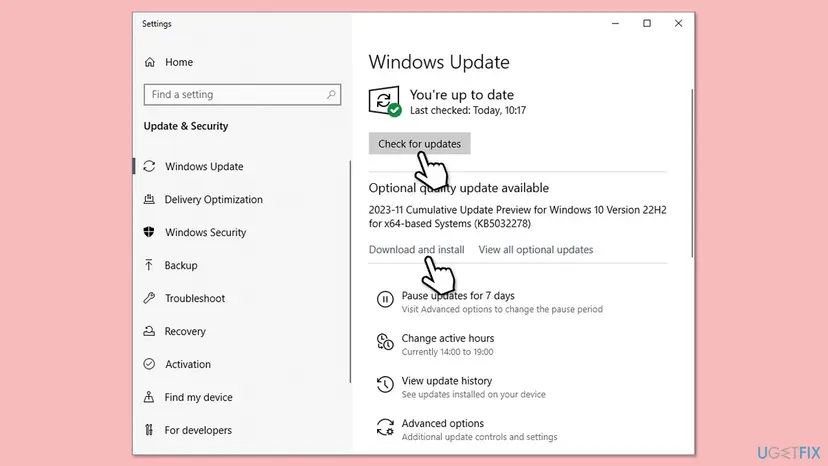Select Find my device
Viewport: 828px width, 466px height.
(x=198, y=397)
